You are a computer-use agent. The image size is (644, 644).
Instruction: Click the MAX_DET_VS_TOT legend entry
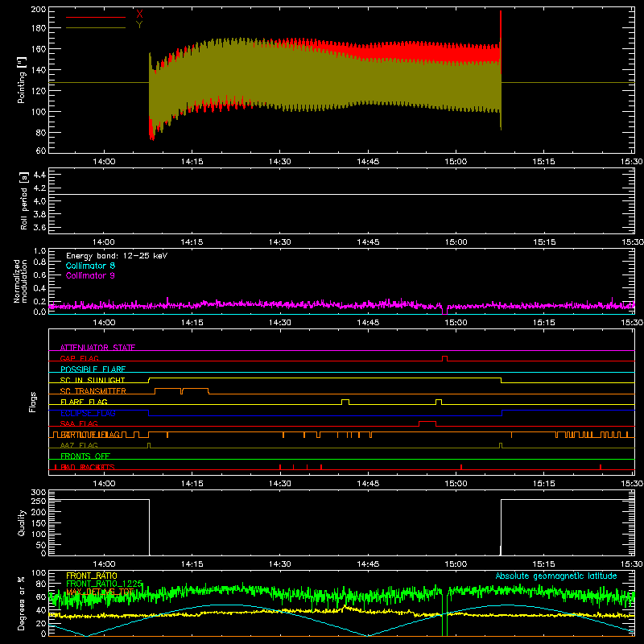click(x=100, y=592)
